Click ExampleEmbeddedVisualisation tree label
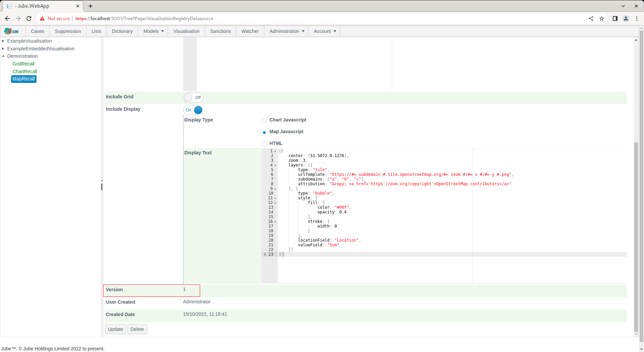This screenshot has height=352, width=644. click(x=41, y=49)
